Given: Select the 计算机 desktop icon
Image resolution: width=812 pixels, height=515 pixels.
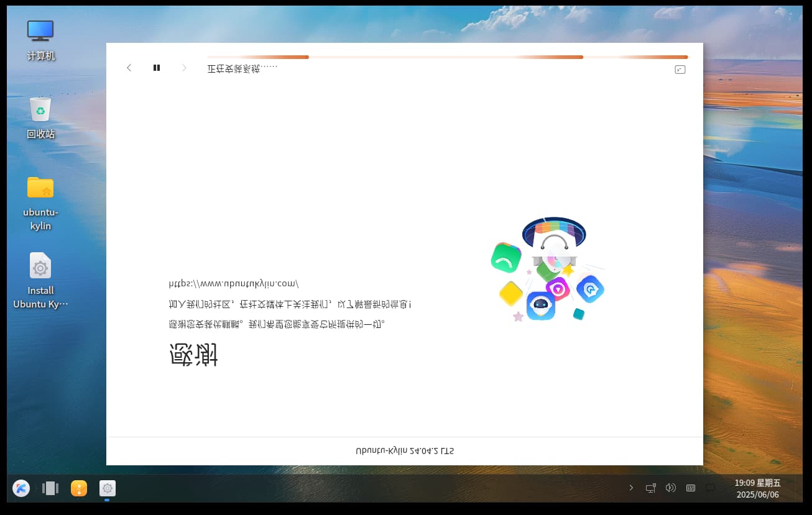Looking at the screenshot, I should 40,40.
